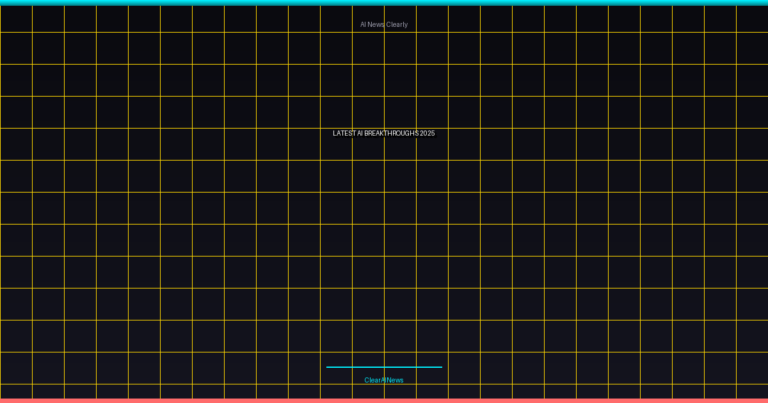Click the cyan divider line above ClearAINews
768x403 pixels.
click(384, 367)
